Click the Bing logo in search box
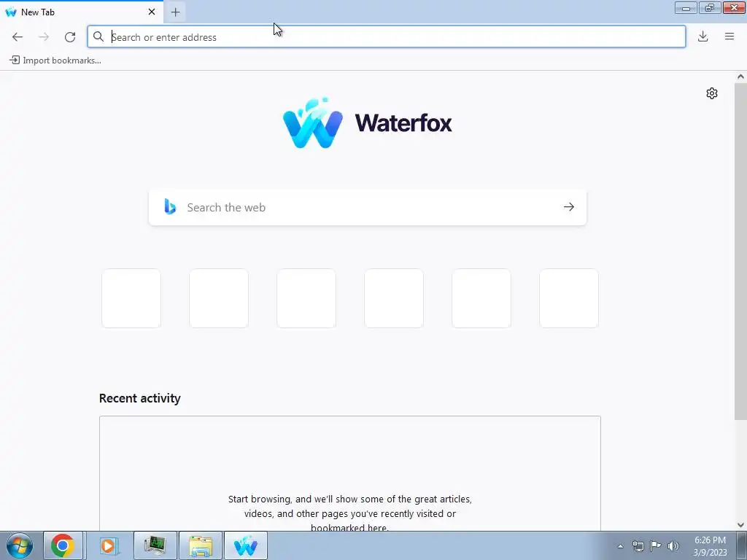 coord(170,206)
